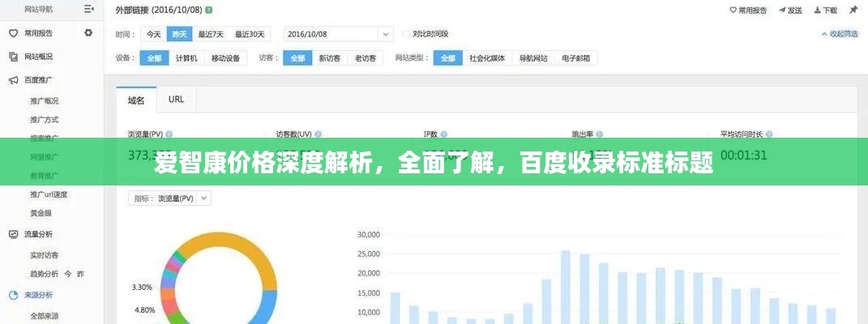Viewport: 868px width, 324px height.
Task: Open the gear settings beside 常用报告
Action: pos(88,33)
